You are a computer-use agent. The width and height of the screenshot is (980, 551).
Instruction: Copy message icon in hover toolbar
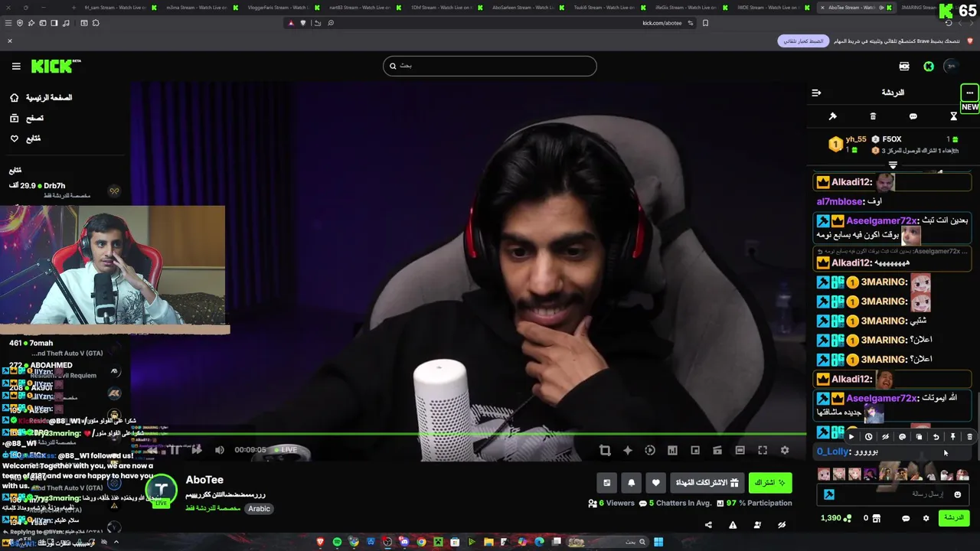(x=919, y=437)
